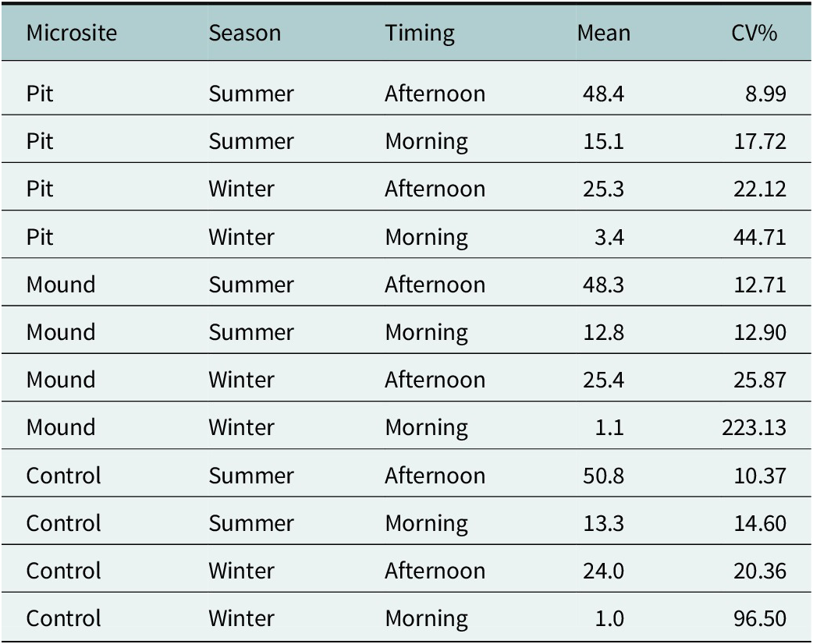Click the CV% value 8.99

766,94
